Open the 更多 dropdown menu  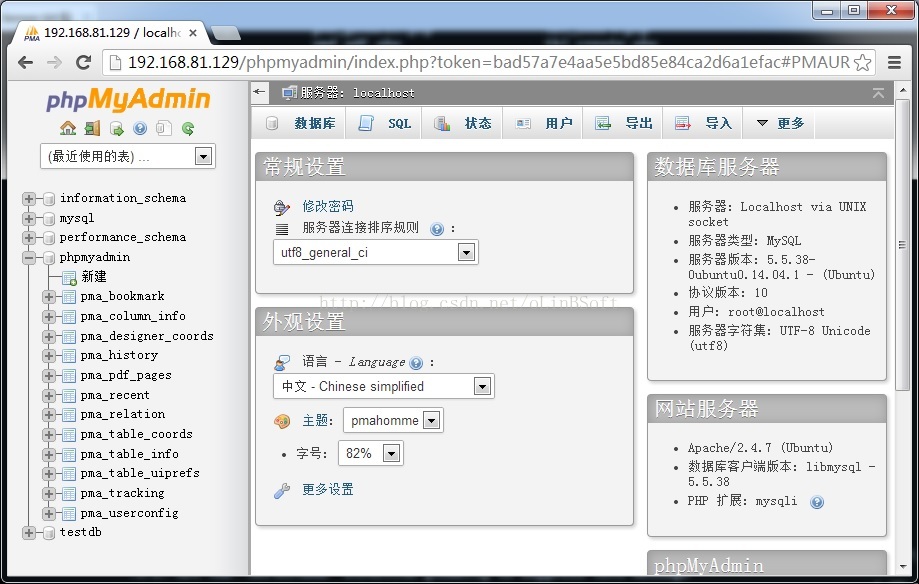[x=780, y=123]
